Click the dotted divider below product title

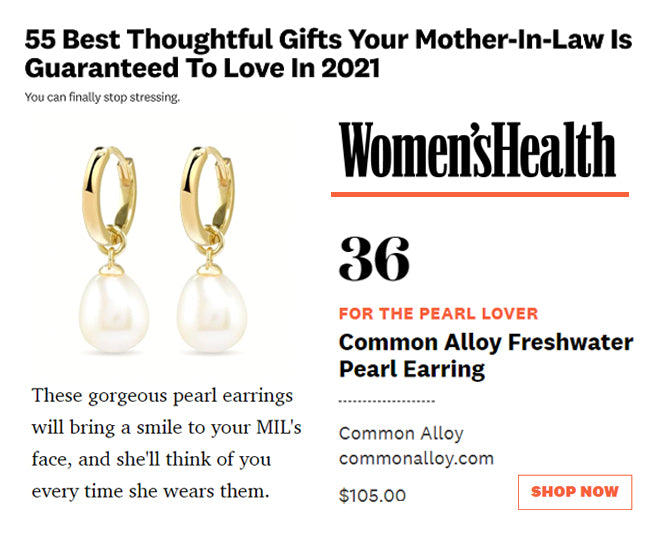[387, 401]
